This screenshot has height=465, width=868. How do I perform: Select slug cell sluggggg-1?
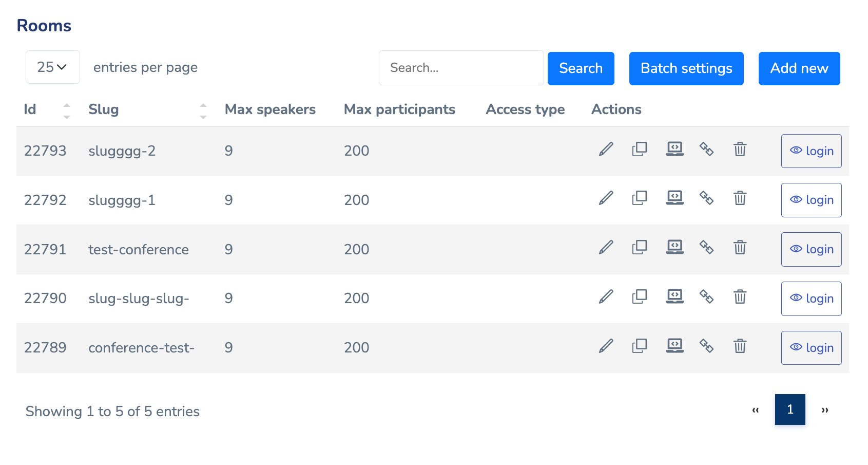click(x=122, y=200)
